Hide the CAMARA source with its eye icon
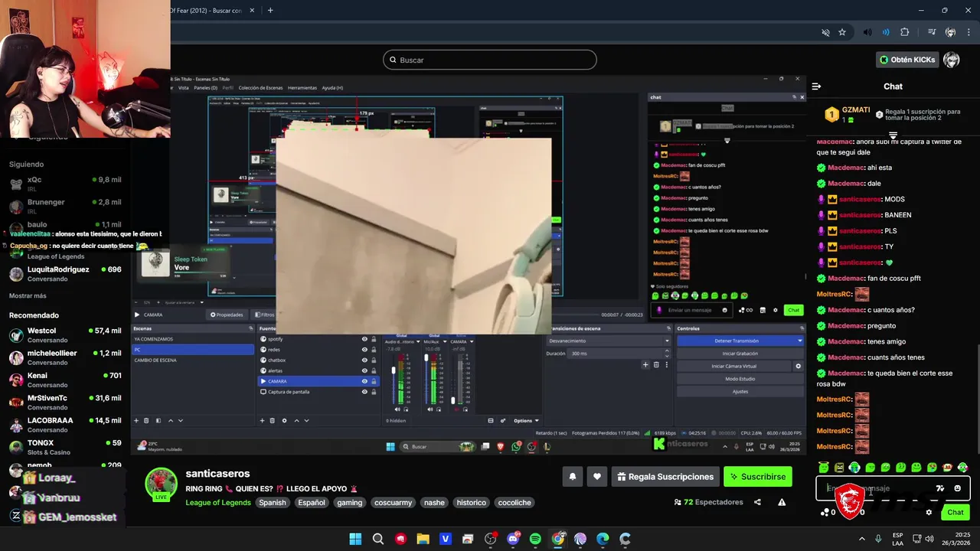980x551 pixels. pos(364,381)
